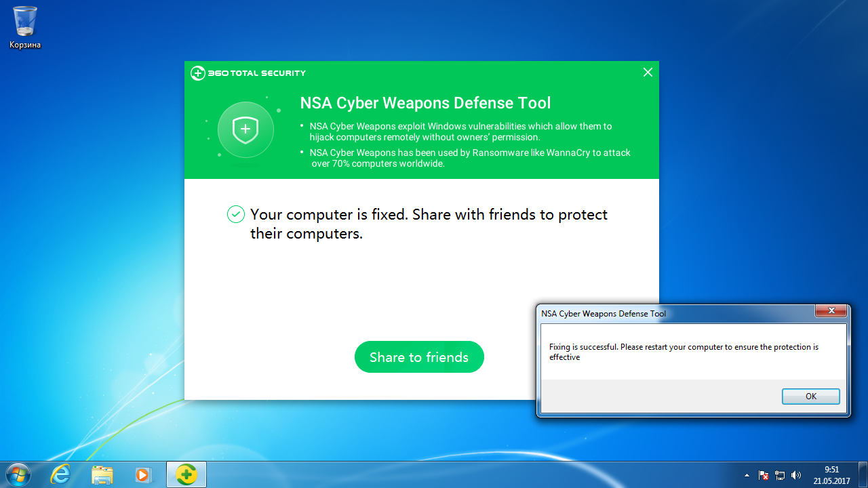Open the Recycle Bin desktop icon

25,27
